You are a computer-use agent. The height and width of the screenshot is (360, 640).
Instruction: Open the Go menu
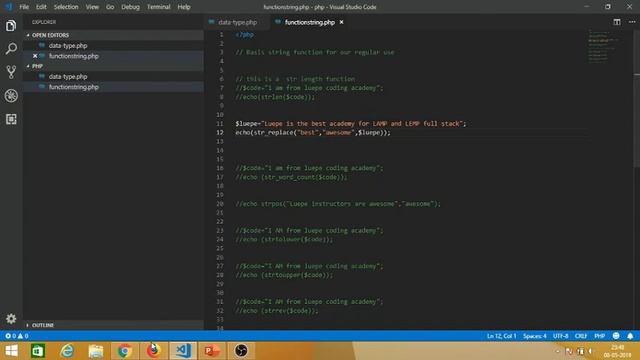110,7
